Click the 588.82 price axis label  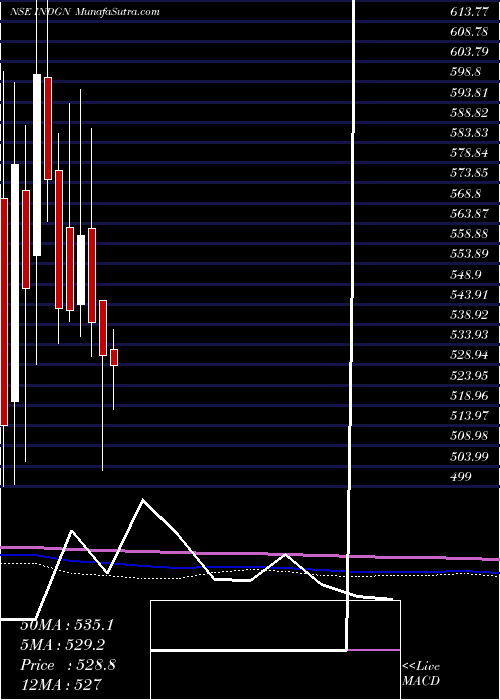[470, 113]
